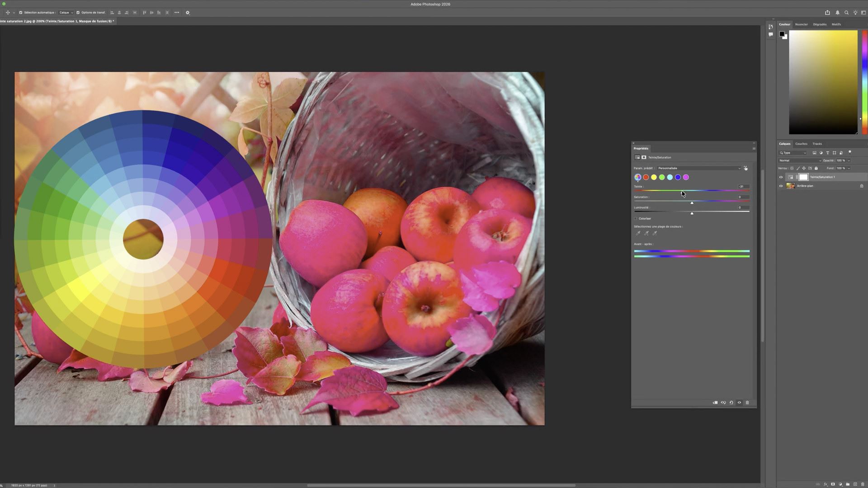868x488 pixels.
Task: Switch to the Couches tab
Action: point(801,144)
